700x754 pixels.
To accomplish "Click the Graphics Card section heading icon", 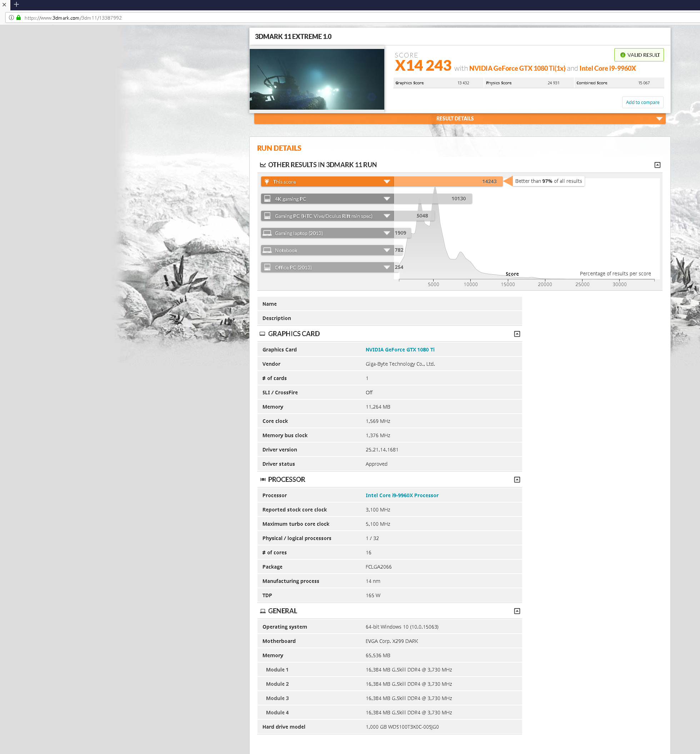I will tap(262, 334).
